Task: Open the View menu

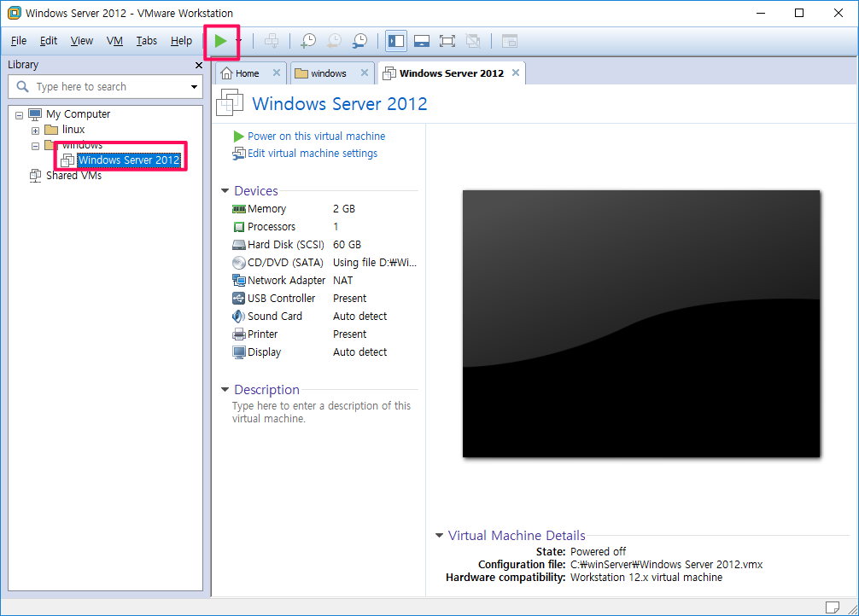Action: click(82, 41)
